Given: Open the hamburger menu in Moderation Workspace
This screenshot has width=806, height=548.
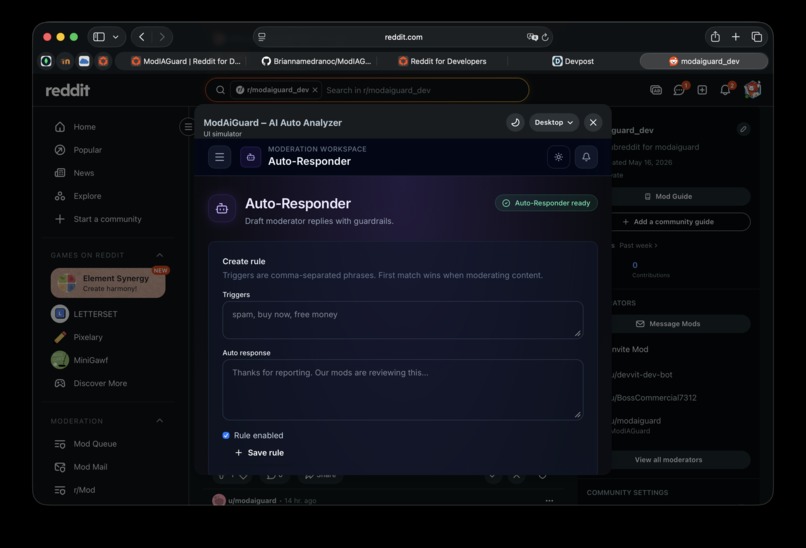Looking at the screenshot, I should click(219, 157).
